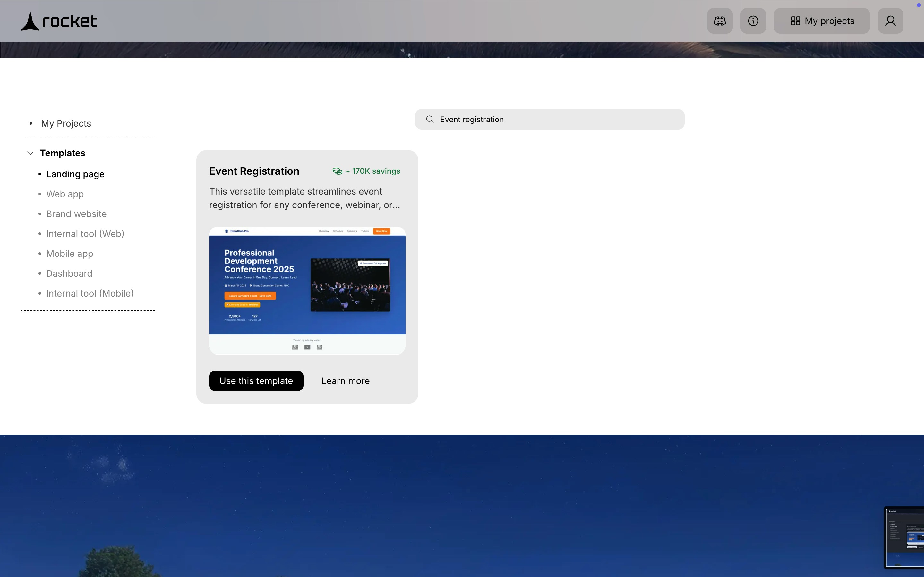Collapse the Templates section chevron
Screen dimensions: 924x577
[x=30, y=153]
